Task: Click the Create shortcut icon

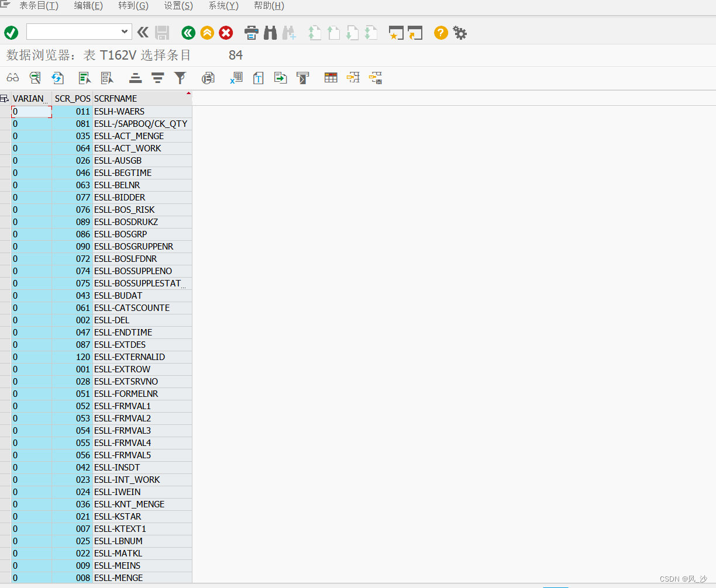Action: point(415,33)
